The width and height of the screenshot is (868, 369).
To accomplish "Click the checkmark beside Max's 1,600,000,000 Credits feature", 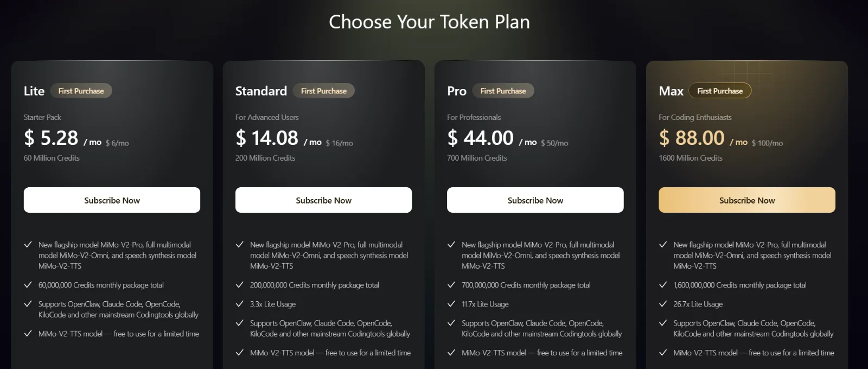I will pos(662,284).
